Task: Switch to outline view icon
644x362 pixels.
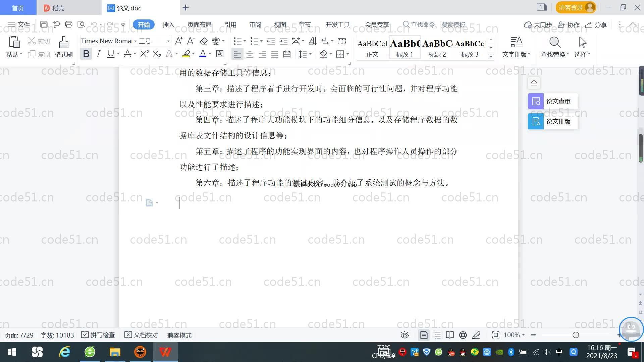Action: coord(437,335)
